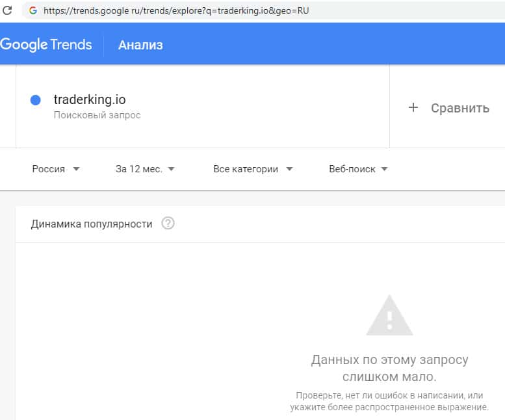
Task: Click the traderking.io search term
Action: (x=90, y=100)
